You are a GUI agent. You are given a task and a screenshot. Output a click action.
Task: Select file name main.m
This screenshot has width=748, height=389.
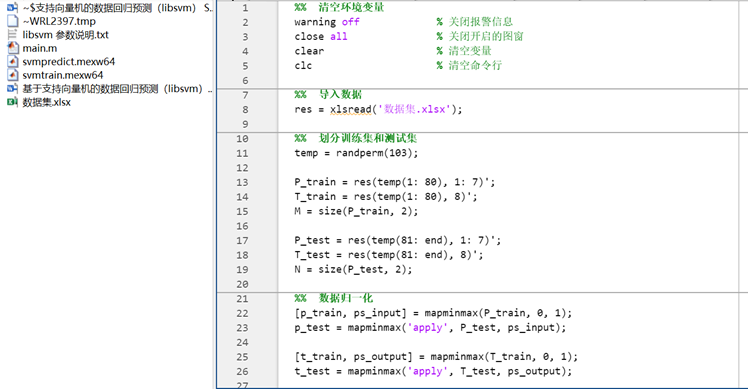pos(40,48)
